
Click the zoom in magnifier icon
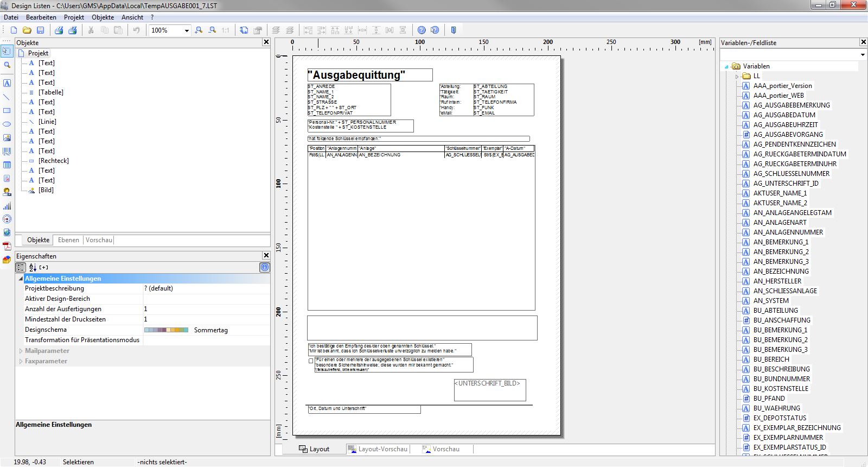point(199,30)
